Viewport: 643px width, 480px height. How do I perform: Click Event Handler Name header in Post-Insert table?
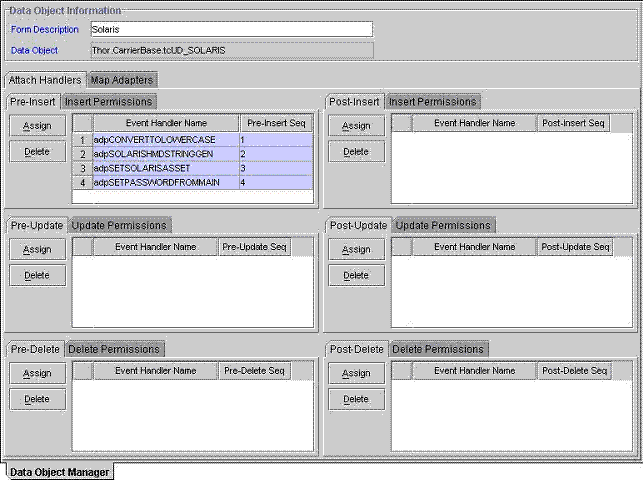point(474,123)
